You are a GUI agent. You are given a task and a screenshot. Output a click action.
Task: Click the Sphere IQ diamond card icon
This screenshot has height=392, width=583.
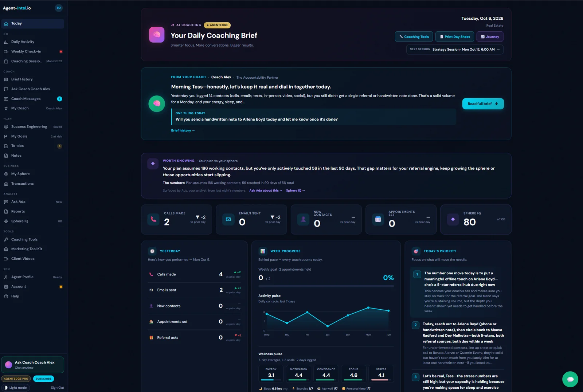click(x=453, y=219)
